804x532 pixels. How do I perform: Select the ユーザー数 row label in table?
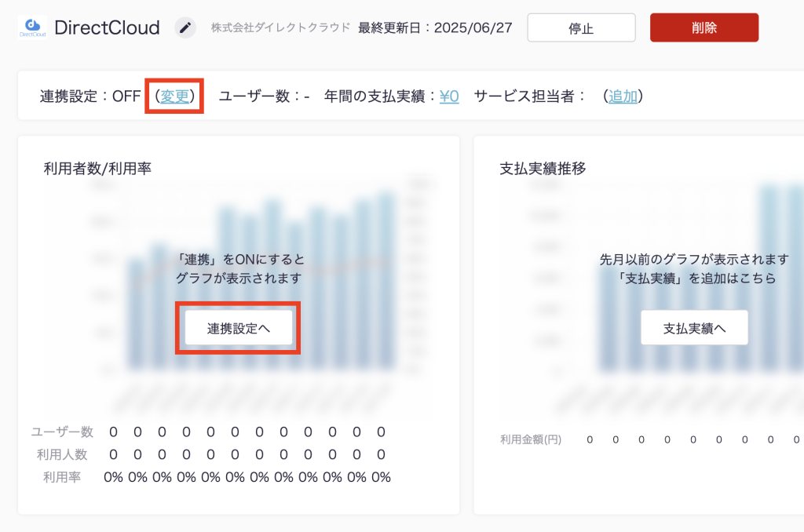click(63, 432)
